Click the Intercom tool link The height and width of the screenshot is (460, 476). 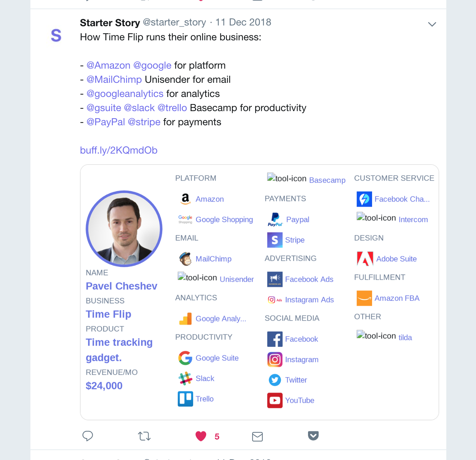pos(413,219)
